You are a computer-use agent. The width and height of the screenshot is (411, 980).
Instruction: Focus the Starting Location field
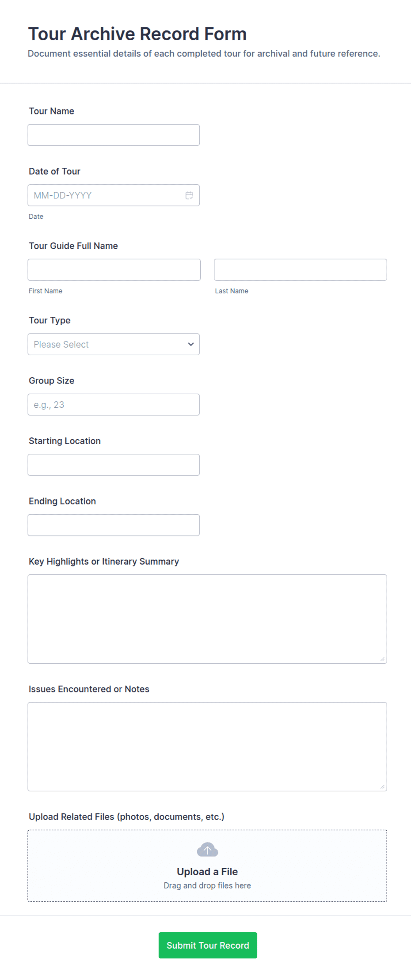[114, 465]
